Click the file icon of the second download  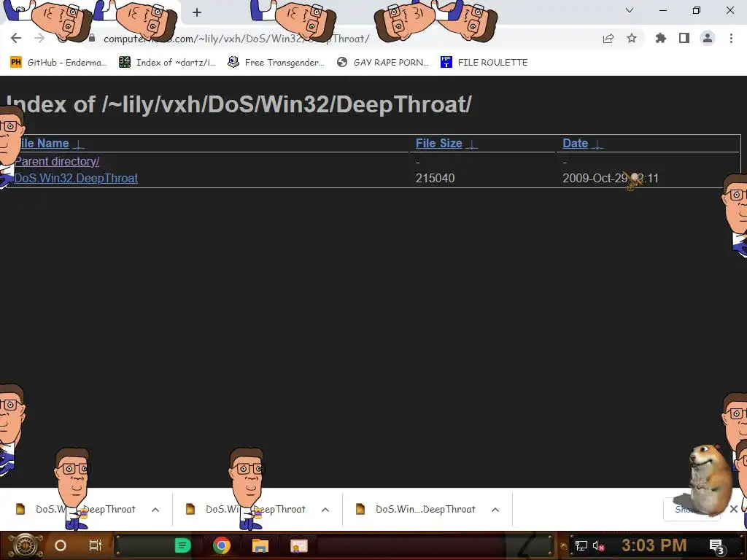(190, 509)
